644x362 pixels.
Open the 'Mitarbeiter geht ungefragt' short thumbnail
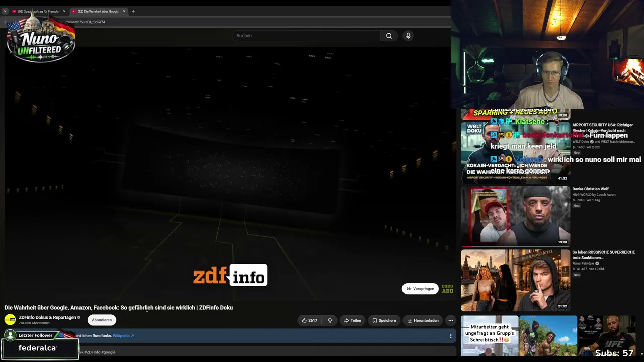click(x=490, y=336)
